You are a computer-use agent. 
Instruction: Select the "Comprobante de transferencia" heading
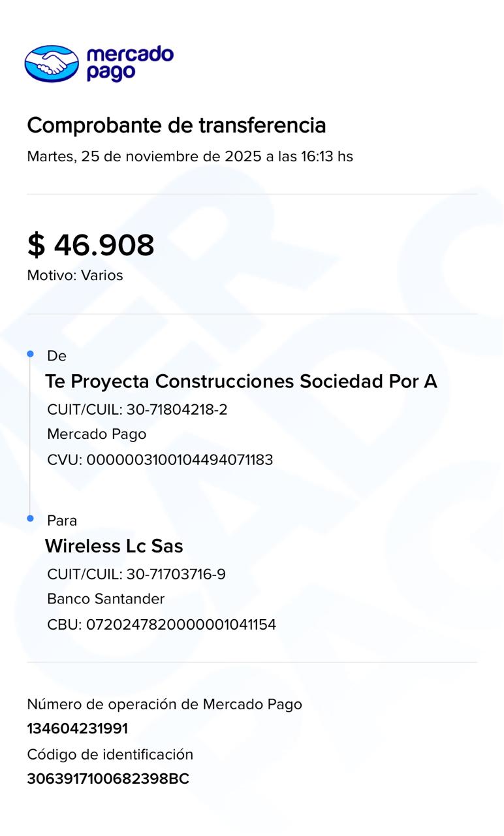176,125
